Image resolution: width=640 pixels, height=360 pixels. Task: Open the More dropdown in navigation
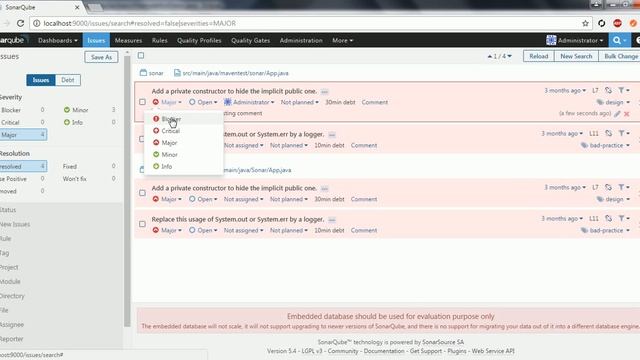(342, 40)
